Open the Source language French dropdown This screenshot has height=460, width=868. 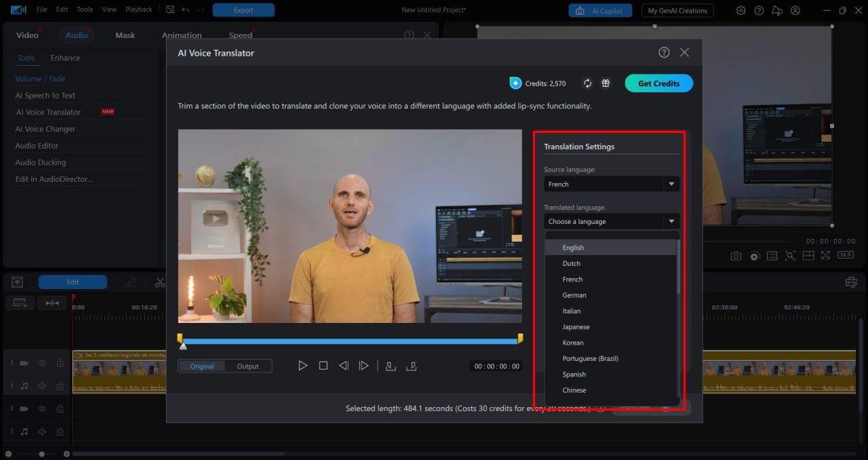click(x=610, y=184)
